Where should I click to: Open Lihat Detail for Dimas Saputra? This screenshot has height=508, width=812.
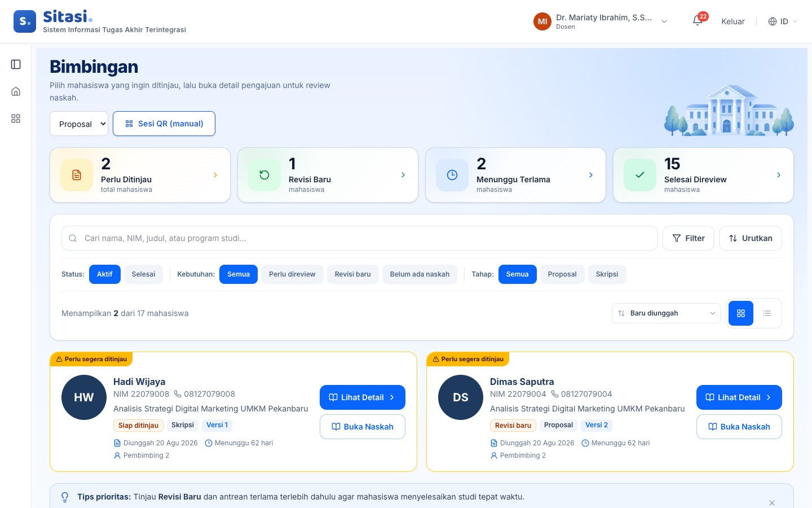tap(739, 397)
